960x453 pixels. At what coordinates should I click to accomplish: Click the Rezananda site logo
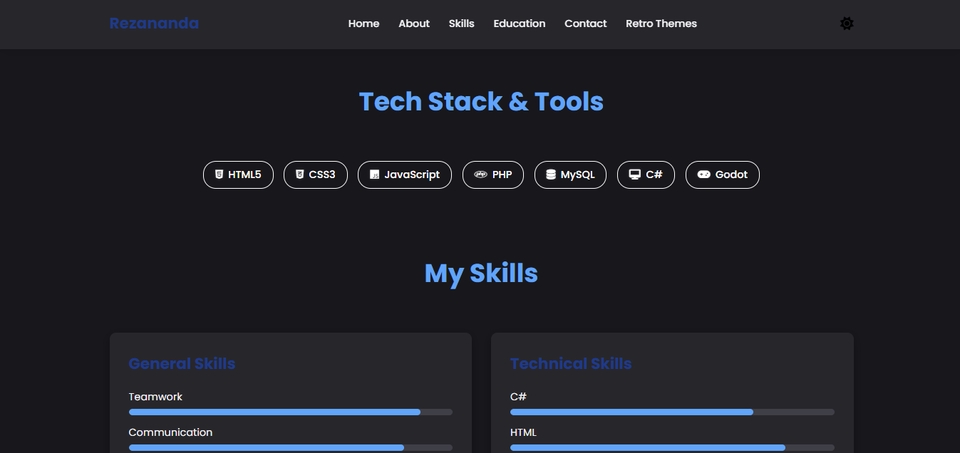pos(154,23)
